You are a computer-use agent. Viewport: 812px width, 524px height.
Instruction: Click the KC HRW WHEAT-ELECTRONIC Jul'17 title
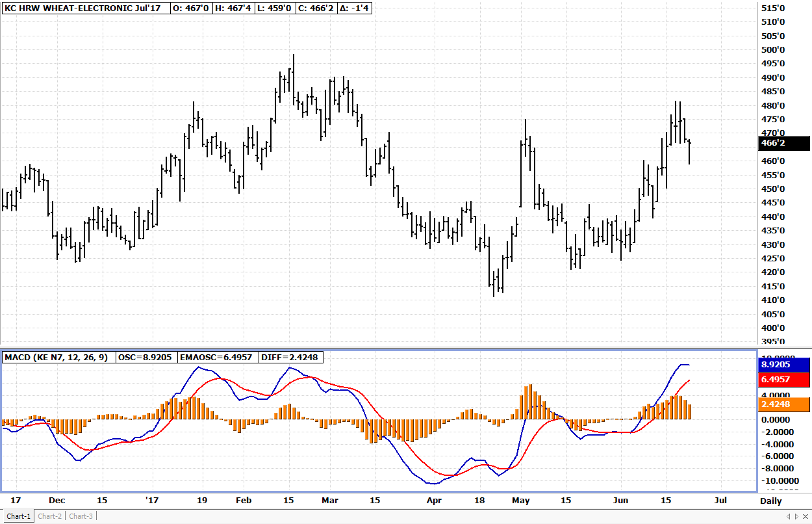pos(85,8)
